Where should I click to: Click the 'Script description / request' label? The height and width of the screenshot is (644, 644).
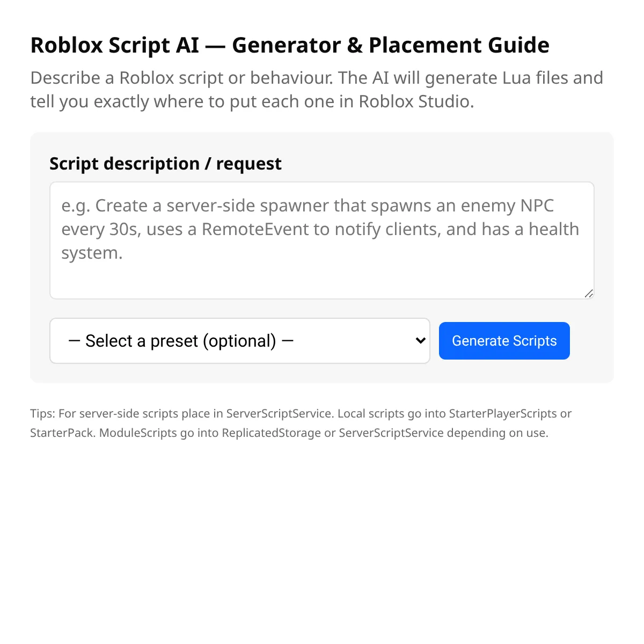tap(165, 164)
